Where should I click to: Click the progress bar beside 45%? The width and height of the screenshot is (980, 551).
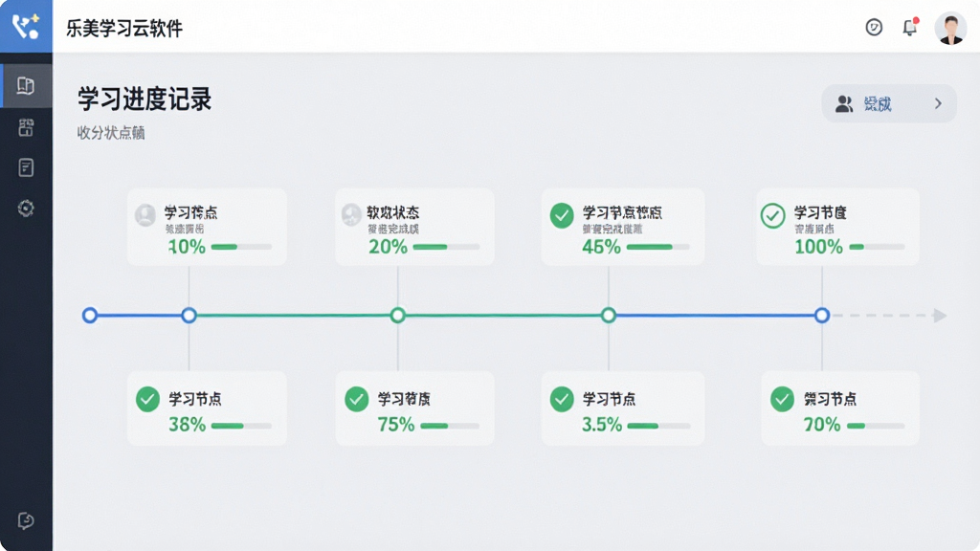(x=657, y=247)
